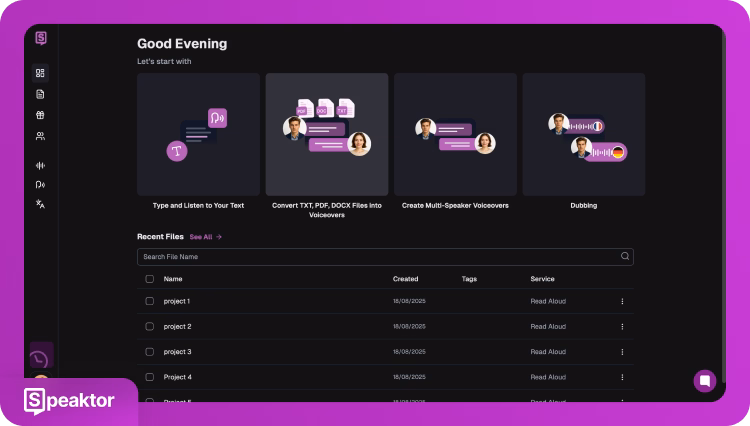Viewport: 750px width, 426px height.
Task: Click the Read Aloud service of project 3
Action: 548,352
